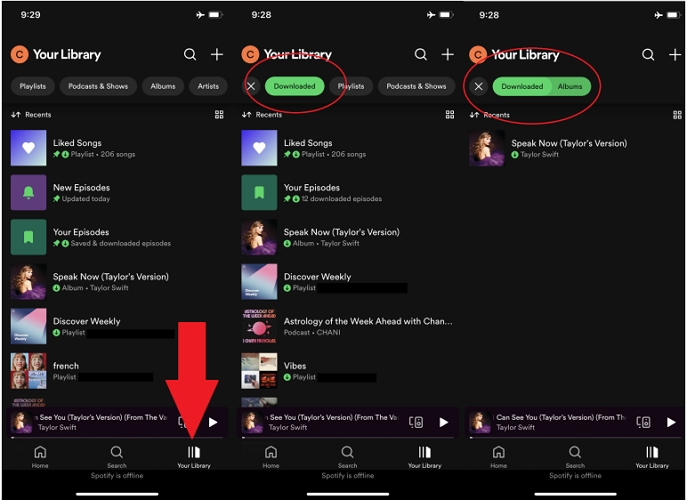Open Speak Now album on the middle screen

tap(348, 237)
